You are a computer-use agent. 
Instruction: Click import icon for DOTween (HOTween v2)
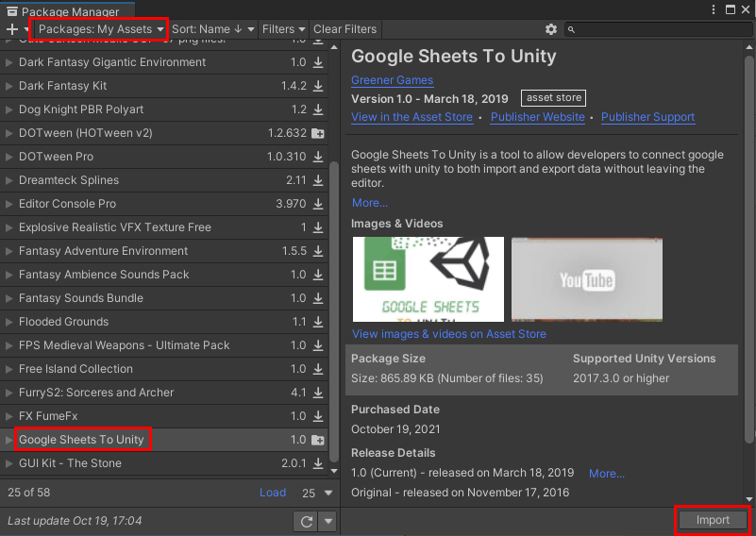tap(318, 133)
